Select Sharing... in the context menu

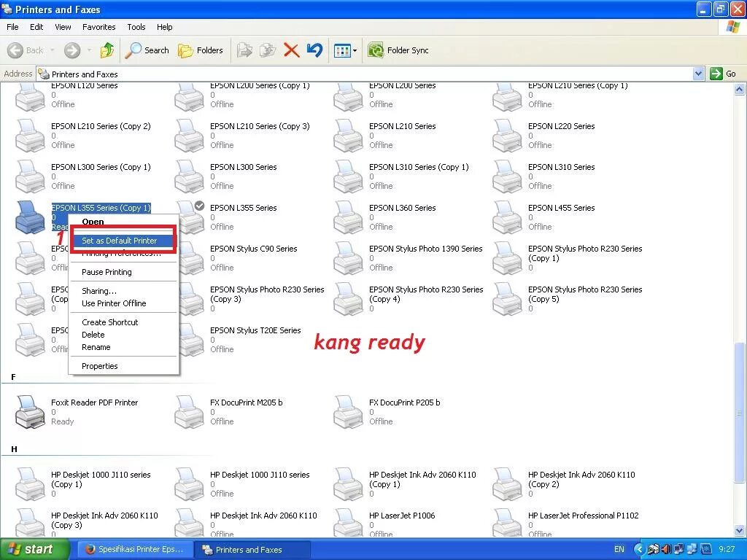(99, 291)
